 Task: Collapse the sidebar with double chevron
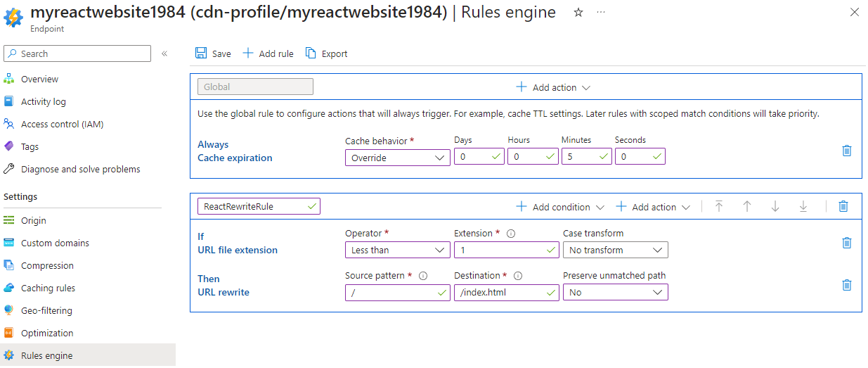point(164,53)
